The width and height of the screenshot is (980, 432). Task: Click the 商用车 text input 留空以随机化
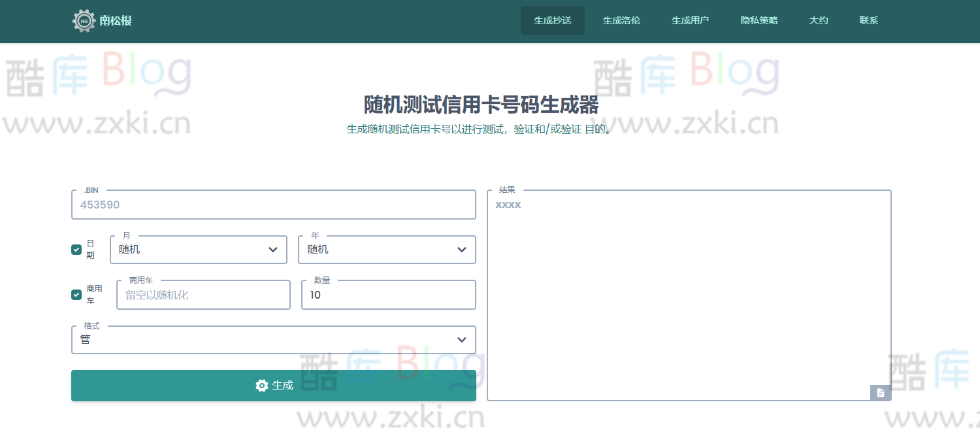[203, 294]
